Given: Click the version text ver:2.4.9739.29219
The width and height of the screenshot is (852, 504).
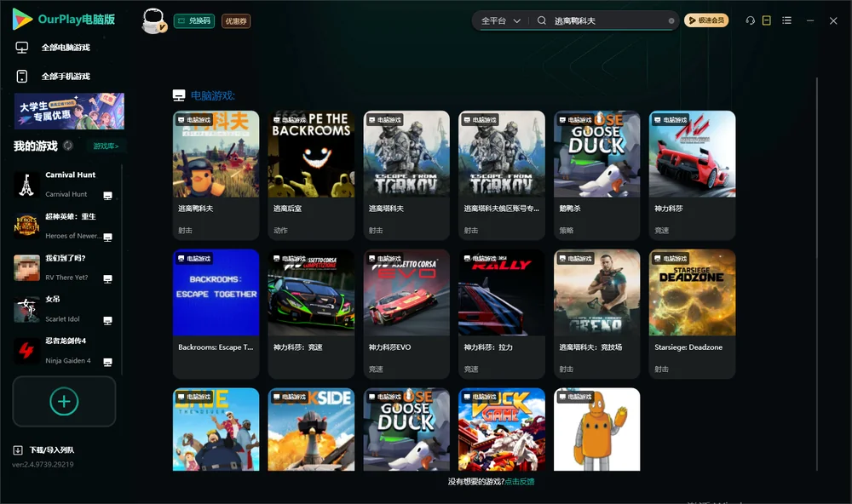Looking at the screenshot, I should click(x=43, y=465).
